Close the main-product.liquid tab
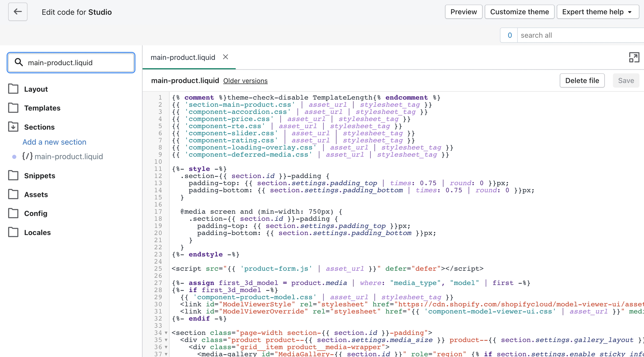The width and height of the screenshot is (644, 357). (x=226, y=57)
